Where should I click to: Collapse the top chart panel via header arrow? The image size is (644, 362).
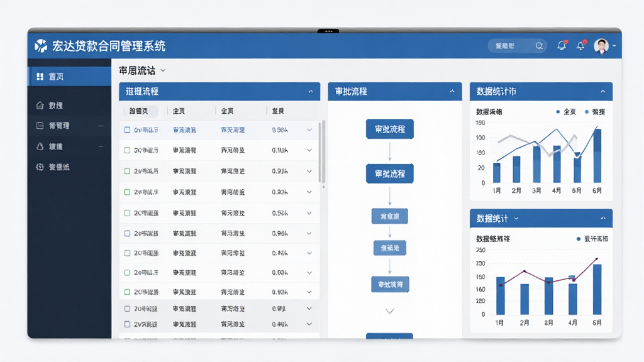coord(603,92)
